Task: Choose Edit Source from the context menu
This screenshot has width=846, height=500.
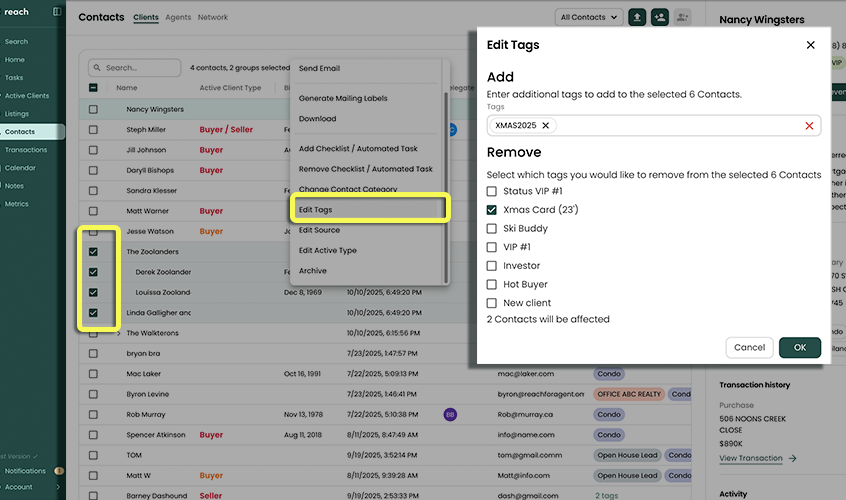Action: 319,230
